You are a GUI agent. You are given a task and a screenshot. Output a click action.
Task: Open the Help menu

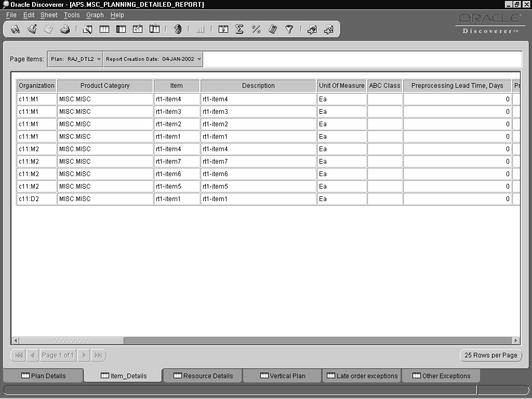pos(117,15)
